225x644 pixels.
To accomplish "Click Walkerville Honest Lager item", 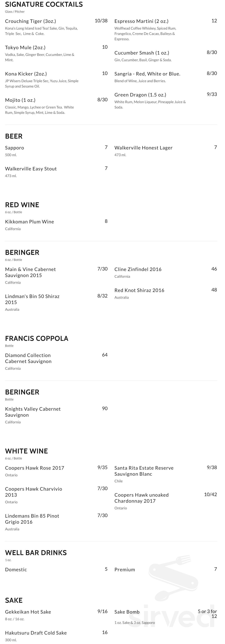I will pyautogui.click(x=143, y=148).
